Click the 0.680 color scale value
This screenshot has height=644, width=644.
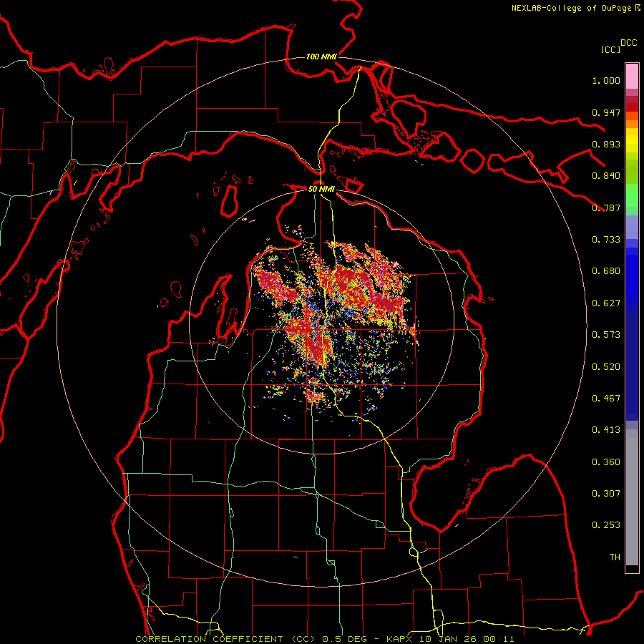606,271
